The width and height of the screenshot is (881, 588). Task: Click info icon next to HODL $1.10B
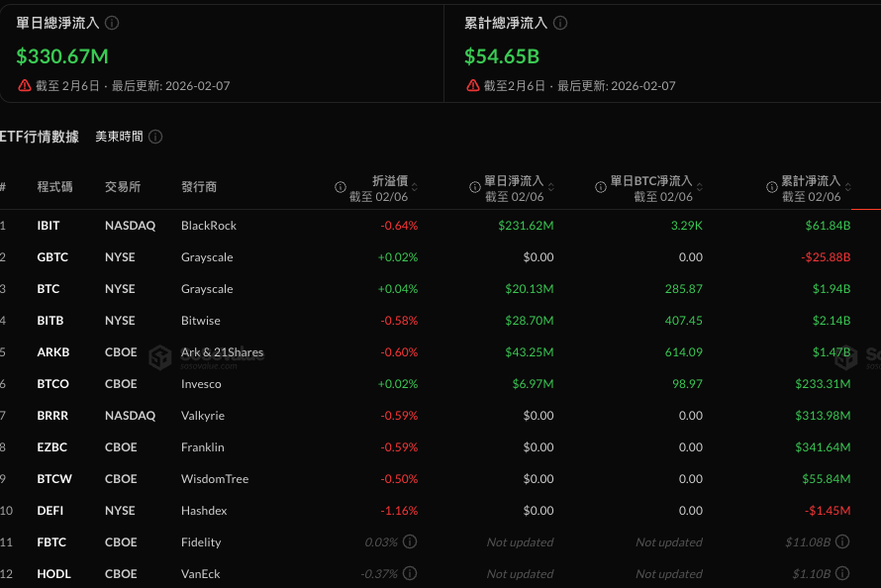pos(842,573)
